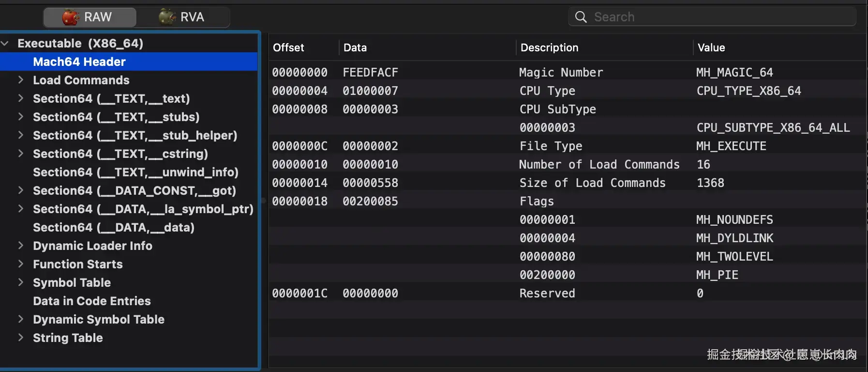Viewport: 868px width, 372px height.
Task: Select Data in Code Entries
Action: 92,301
